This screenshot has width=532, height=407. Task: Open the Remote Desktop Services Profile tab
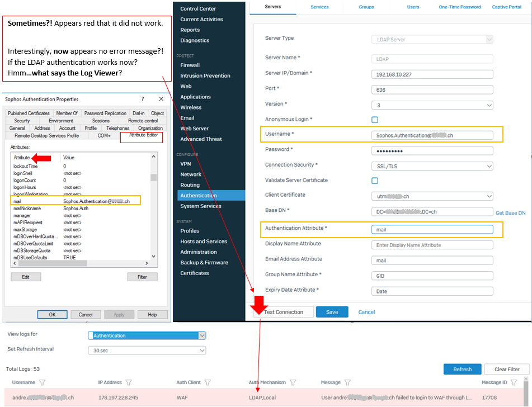(46, 136)
